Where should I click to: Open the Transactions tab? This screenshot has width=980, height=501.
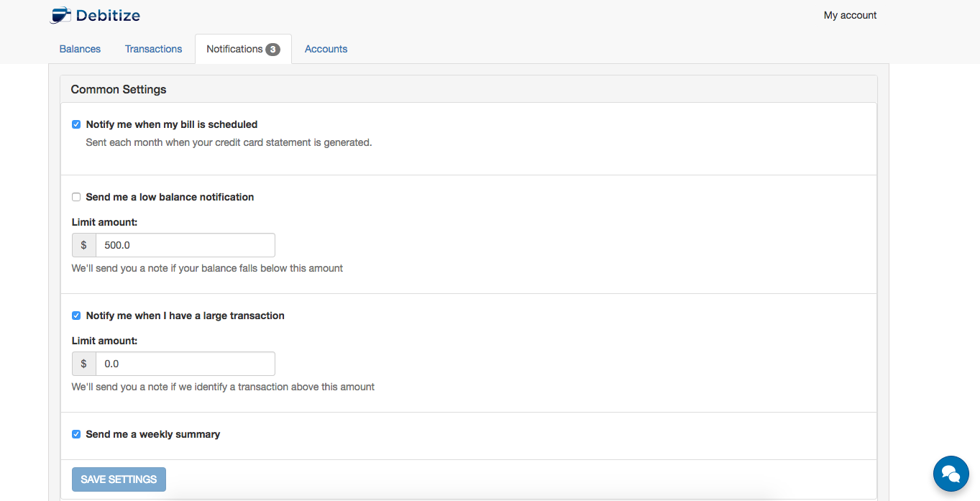coord(153,49)
